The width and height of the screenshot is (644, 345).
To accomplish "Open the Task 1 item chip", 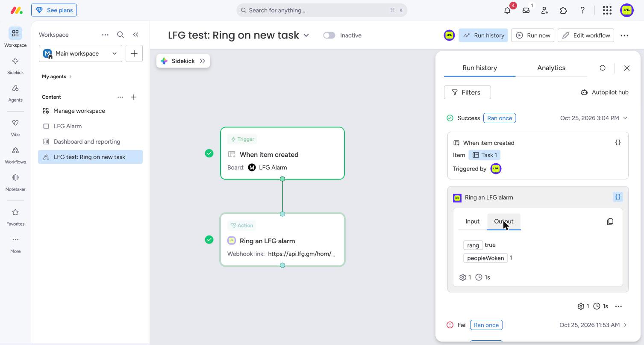I will coord(485,155).
